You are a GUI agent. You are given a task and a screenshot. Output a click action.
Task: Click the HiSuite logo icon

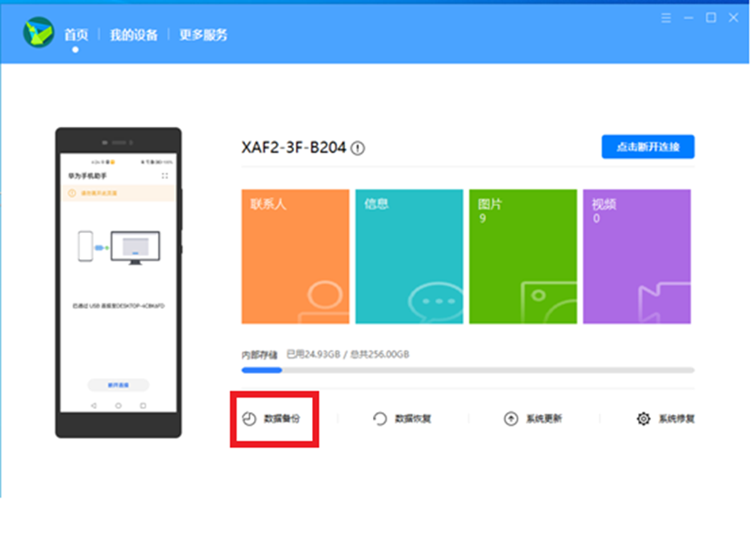tap(38, 34)
